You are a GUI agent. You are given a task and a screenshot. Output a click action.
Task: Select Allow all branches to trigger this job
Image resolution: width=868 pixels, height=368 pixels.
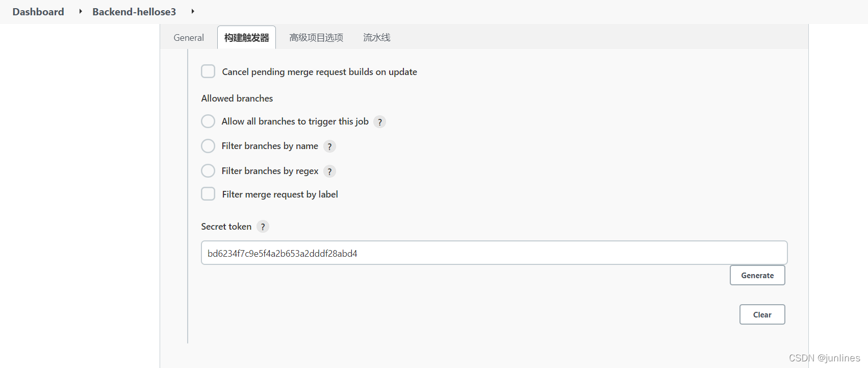tap(208, 121)
